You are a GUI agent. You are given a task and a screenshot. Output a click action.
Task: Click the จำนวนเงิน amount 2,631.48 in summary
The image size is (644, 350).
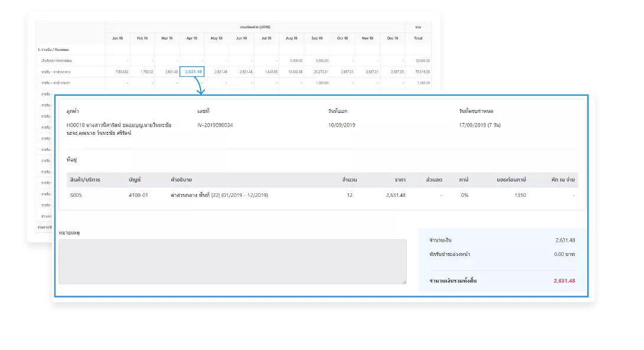pyautogui.click(x=565, y=240)
